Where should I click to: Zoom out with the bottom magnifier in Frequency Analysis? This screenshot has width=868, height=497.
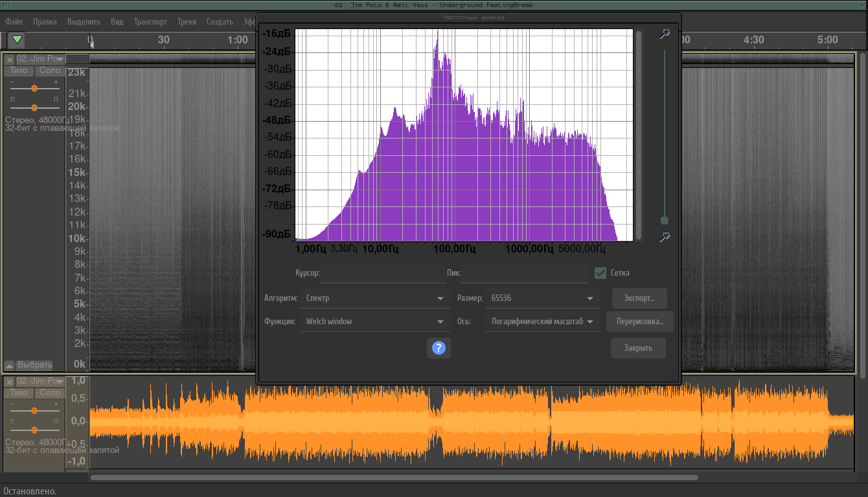point(664,237)
